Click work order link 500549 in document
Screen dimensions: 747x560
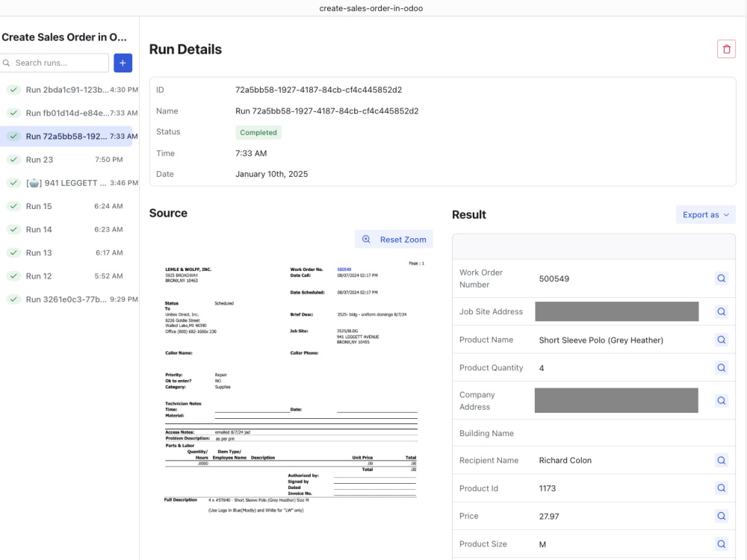pyautogui.click(x=344, y=270)
